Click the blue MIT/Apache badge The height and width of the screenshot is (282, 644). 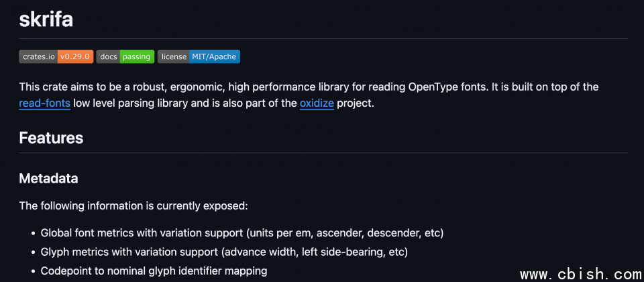[x=215, y=57]
